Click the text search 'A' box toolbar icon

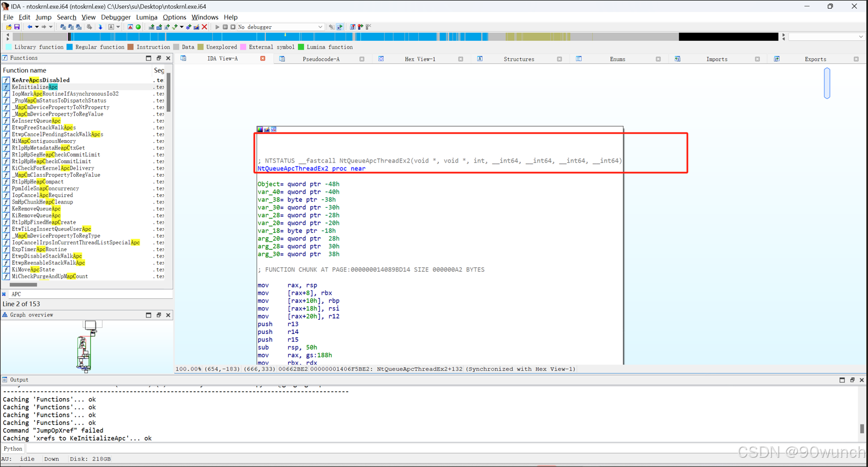pos(111,27)
